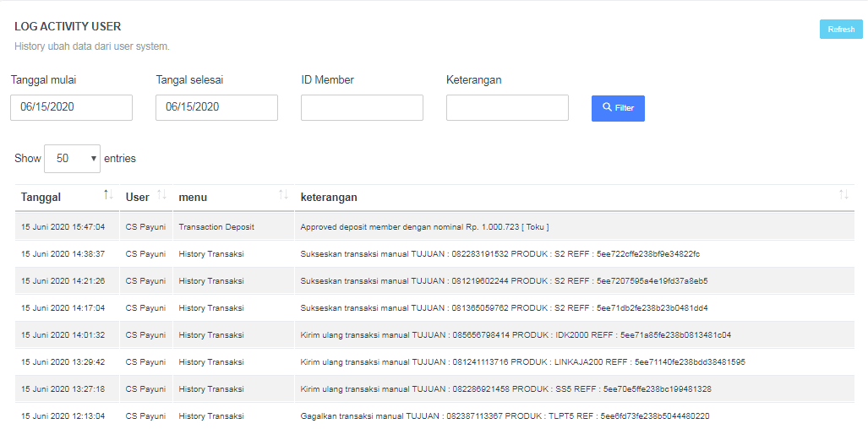
Task: Click the Approved deposit member Rp. 1.000.723 description
Action: (x=424, y=226)
